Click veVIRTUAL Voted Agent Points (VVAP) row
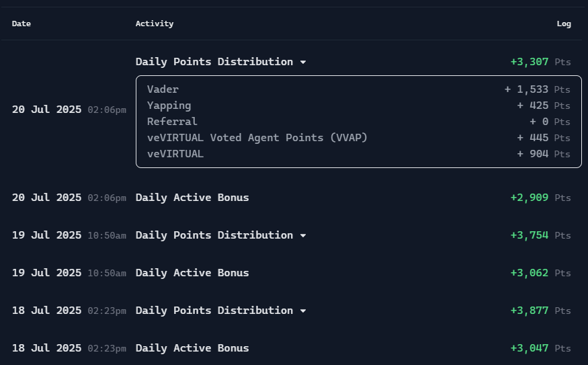588x365 pixels. point(358,138)
